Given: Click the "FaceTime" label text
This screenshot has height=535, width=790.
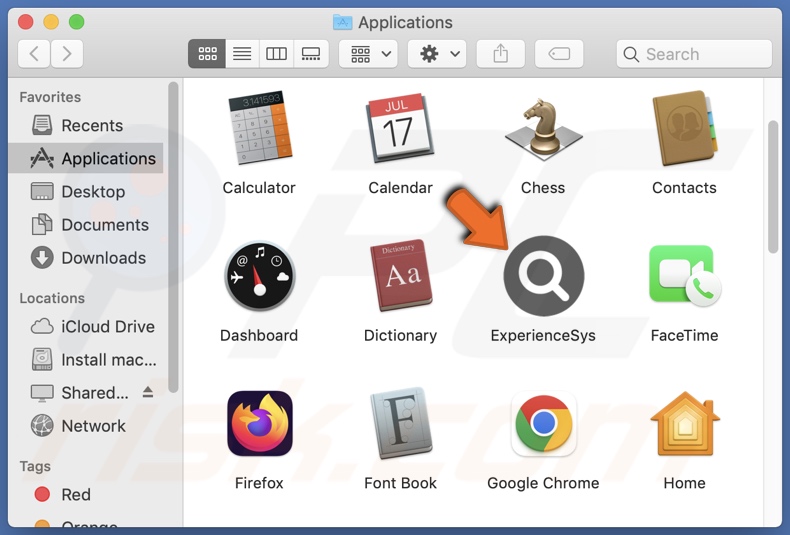Looking at the screenshot, I should pyautogui.click(x=684, y=336).
